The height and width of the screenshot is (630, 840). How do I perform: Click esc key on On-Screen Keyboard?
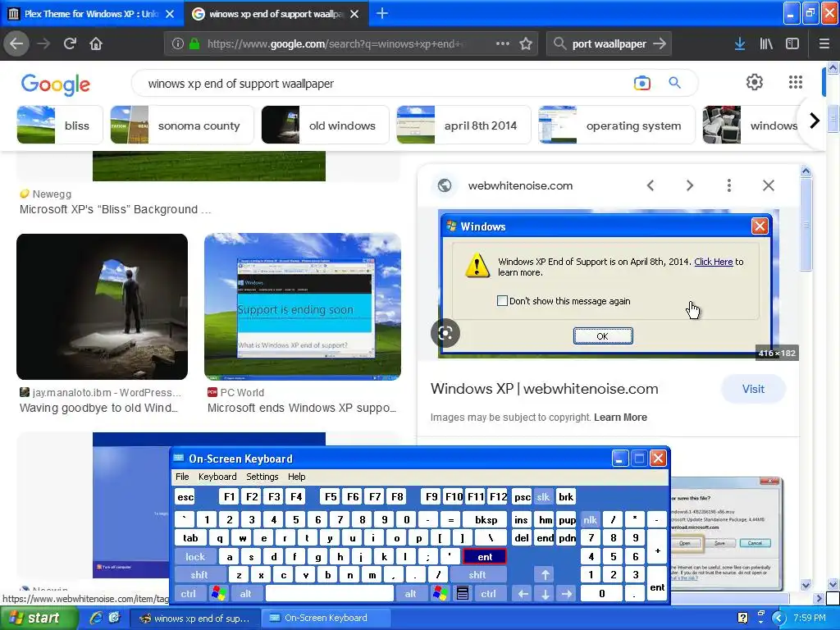pos(185,497)
